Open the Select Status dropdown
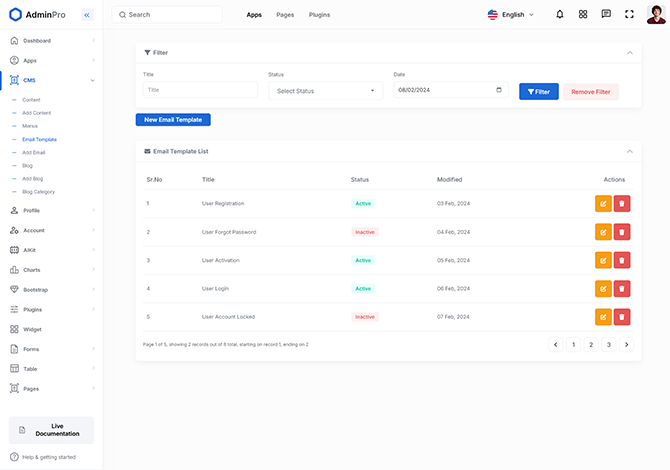 pyautogui.click(x=326, y=91)
